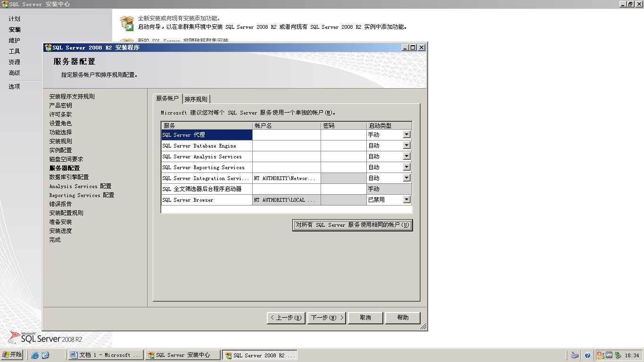Click the 密码 column header
Screen dimensions: 644x362
pos(344,126)
